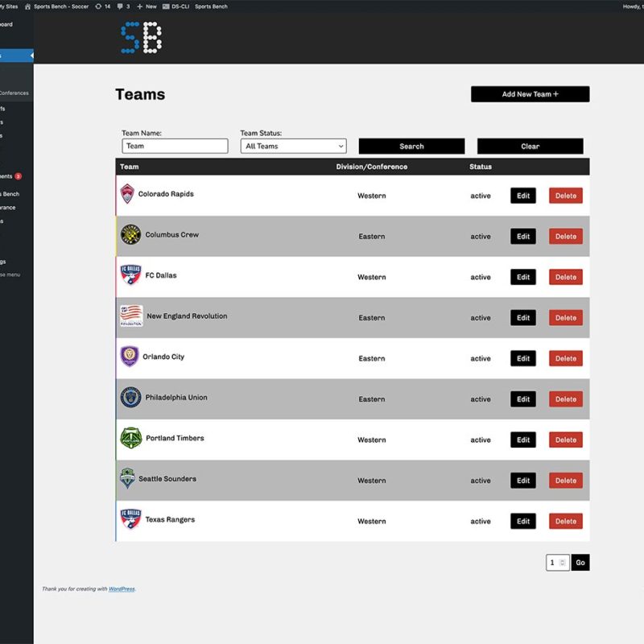644x644 pixels.
Task: Edit the Columbus Crew team
Action: click(522, 236)
